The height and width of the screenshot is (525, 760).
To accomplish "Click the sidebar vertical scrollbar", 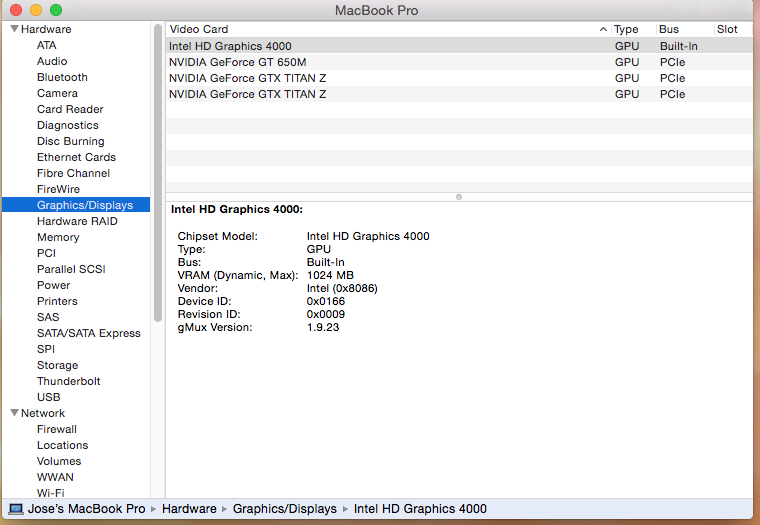I will [x=158, y=173].
